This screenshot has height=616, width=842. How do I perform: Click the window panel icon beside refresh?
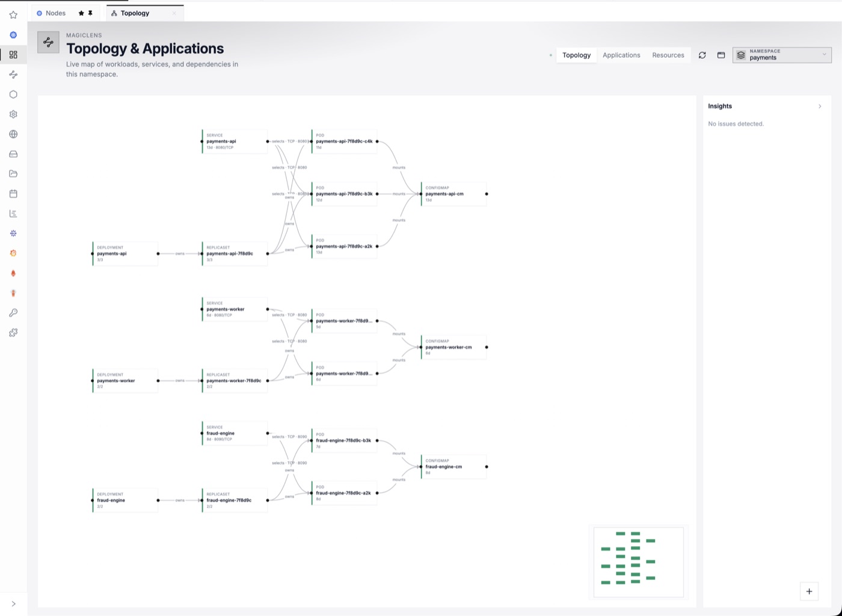(721, 55)
